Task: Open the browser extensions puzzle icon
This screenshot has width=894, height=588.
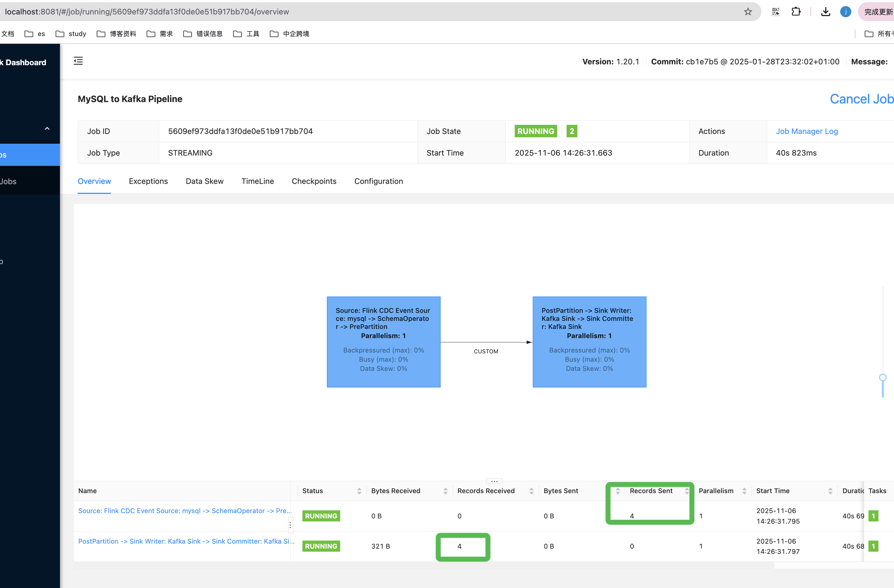Action: coord(795,12)
